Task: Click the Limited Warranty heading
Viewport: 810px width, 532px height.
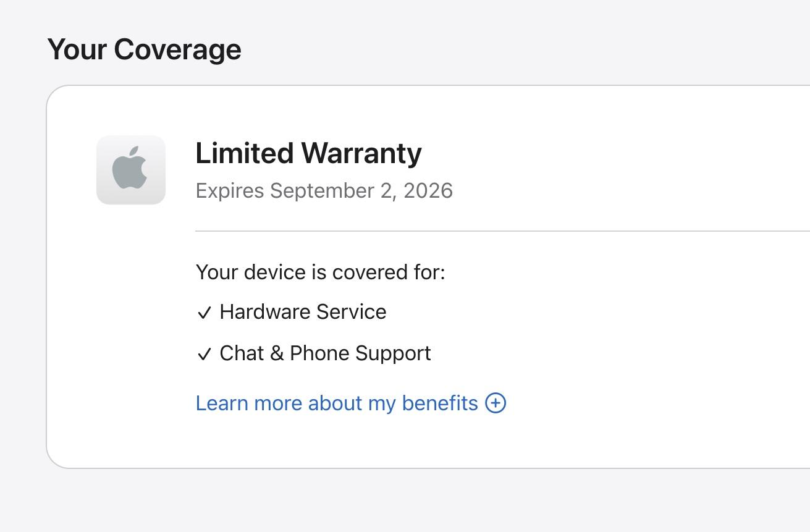Action: pos(308,153)
